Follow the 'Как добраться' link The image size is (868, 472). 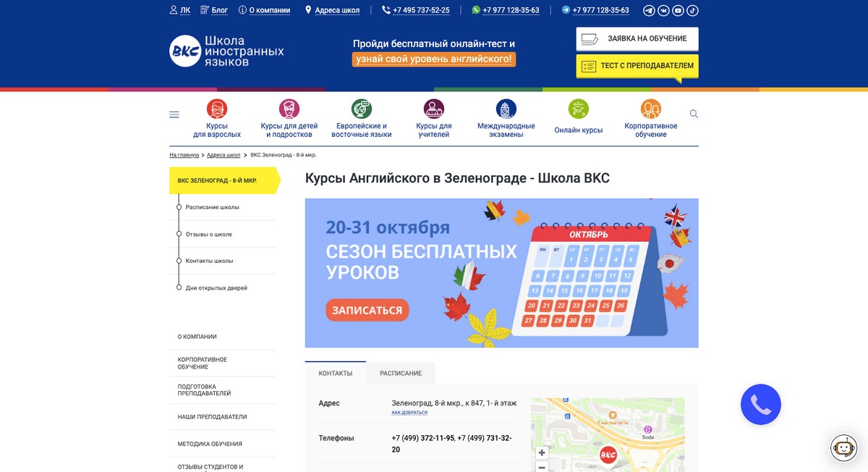point(409,413)
